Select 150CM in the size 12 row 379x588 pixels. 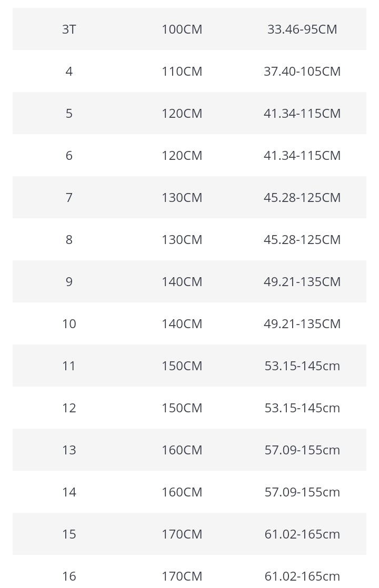182,408
